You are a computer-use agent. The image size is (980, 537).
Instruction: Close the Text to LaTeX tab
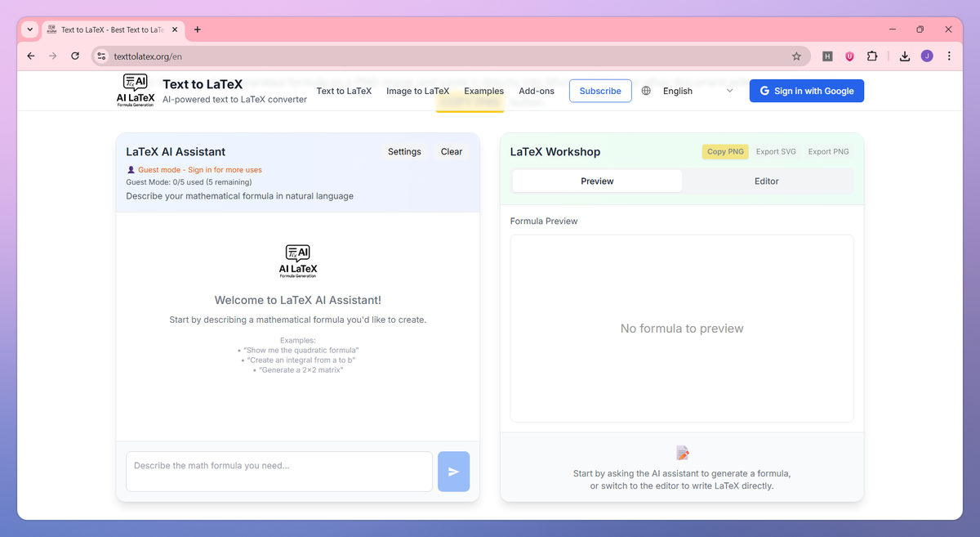175,29
